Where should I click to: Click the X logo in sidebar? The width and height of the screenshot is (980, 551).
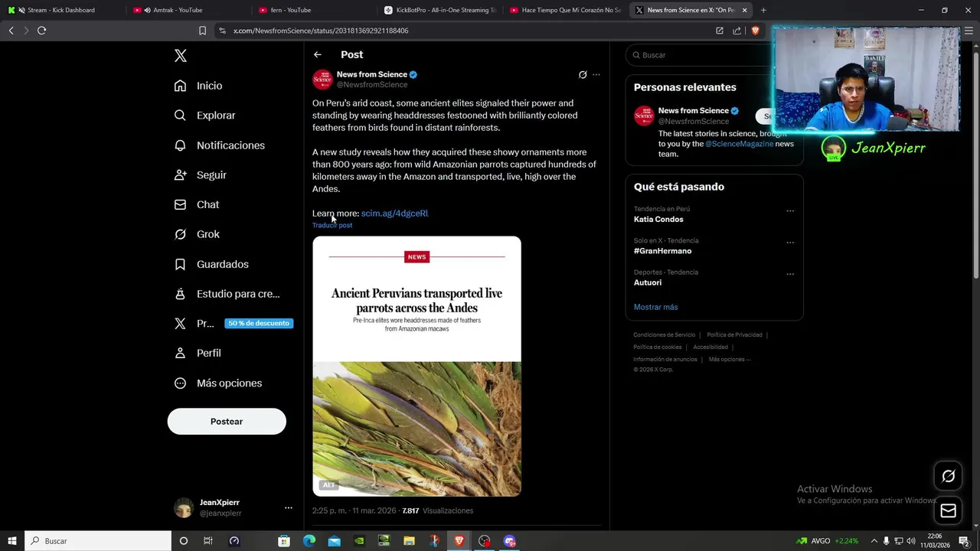[181, 56]
